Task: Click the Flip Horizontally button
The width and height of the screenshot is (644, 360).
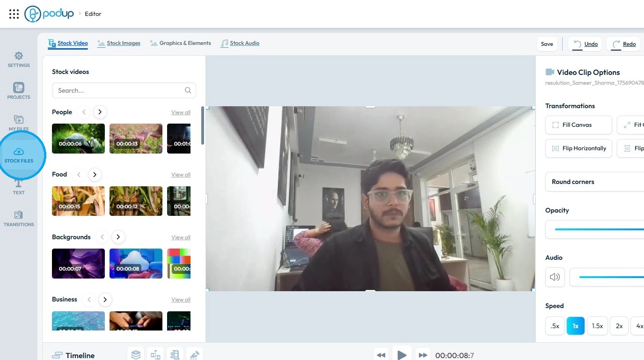Action: [x=579, y=148]
